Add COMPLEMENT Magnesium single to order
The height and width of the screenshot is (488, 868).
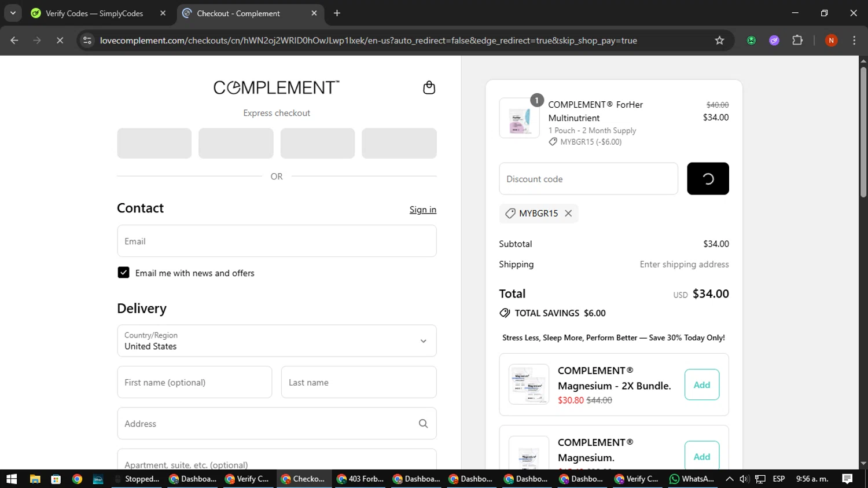[702, 456]
